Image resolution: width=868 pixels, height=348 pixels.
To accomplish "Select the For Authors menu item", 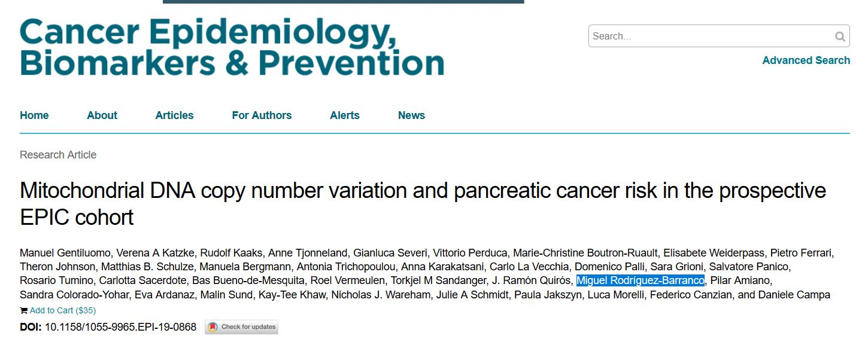I will (x=262, y=115).
